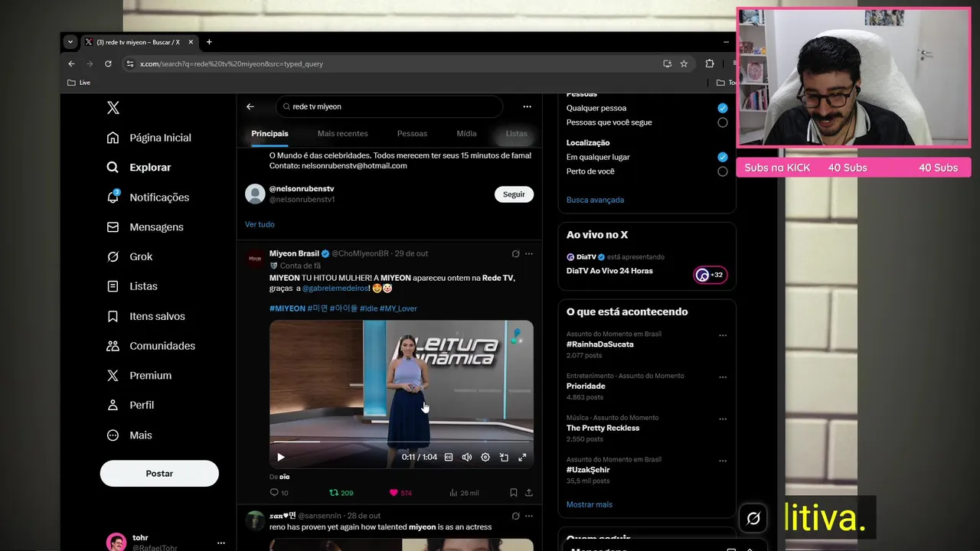View analytics of the Miyeon Brasil post
Screen dimensions: 980x551
click(x=464, y=493)
